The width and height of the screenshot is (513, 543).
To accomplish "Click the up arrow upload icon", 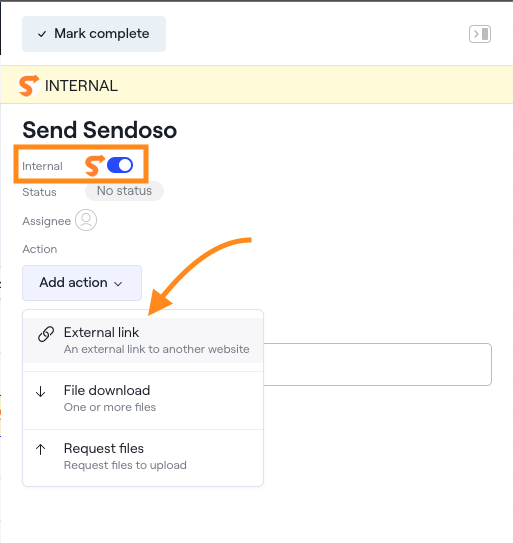I will 41,449.
